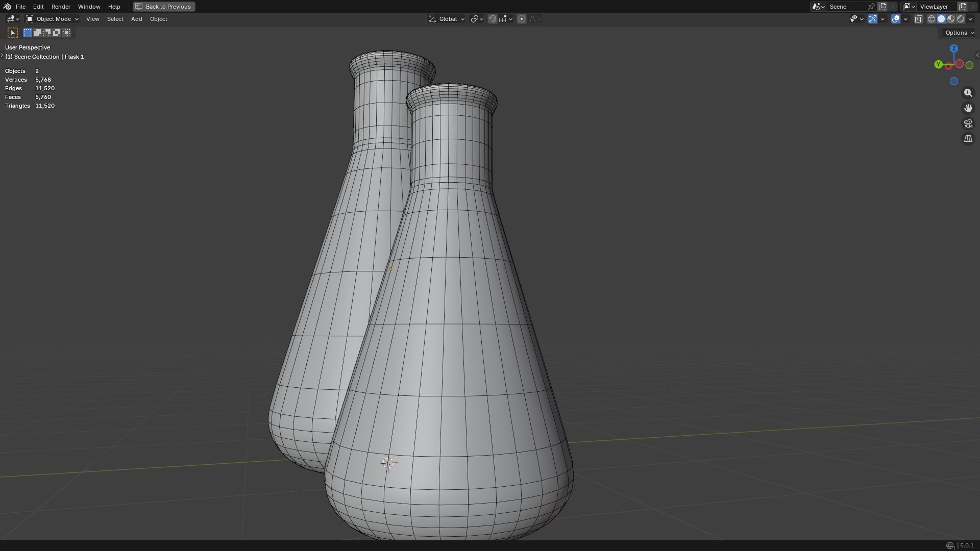Open viewport shading options dropdown arrow
The height and width of the screenshot is (551, 980).
click(x=971, y=19)
